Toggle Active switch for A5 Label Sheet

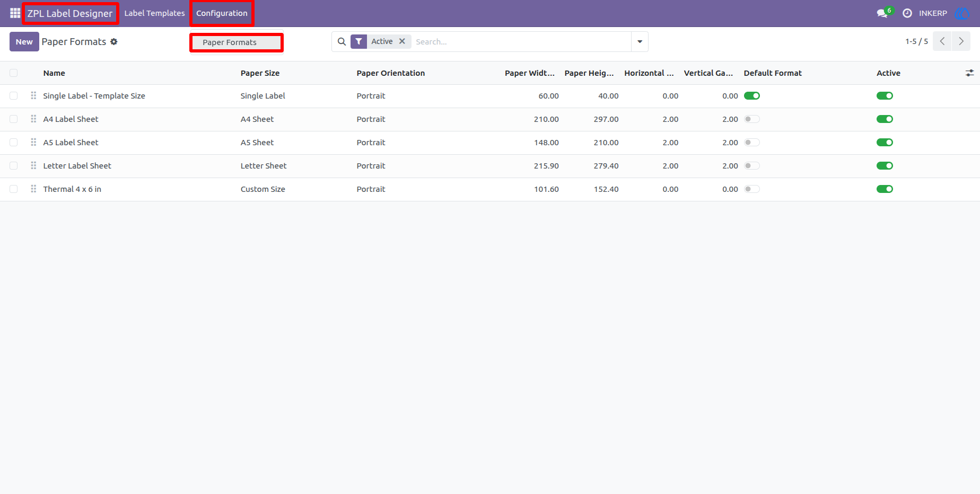coord(885,143)
